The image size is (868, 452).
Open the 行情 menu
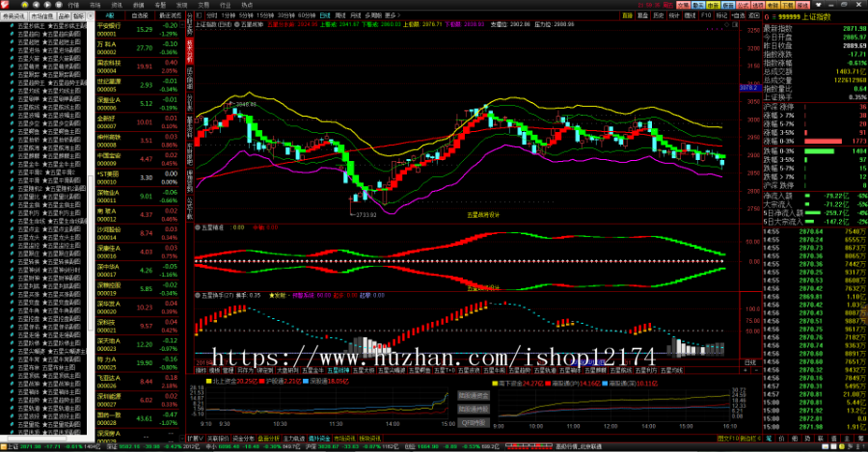coord(73,5)
